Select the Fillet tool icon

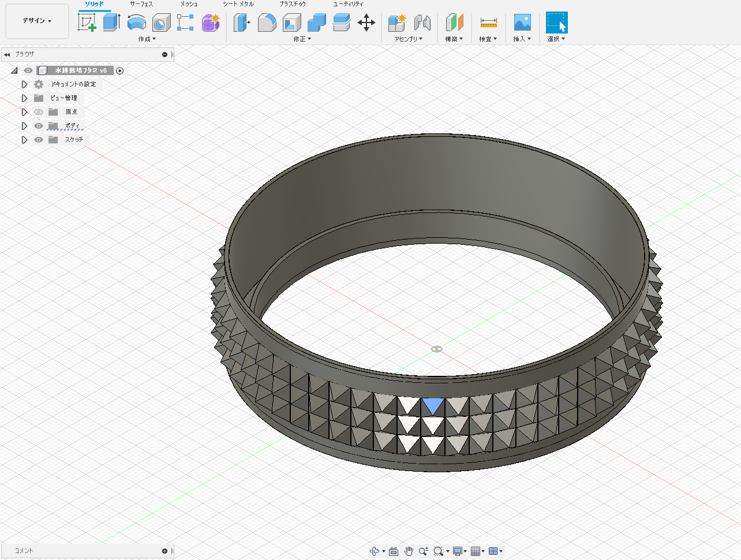(267, 23)
